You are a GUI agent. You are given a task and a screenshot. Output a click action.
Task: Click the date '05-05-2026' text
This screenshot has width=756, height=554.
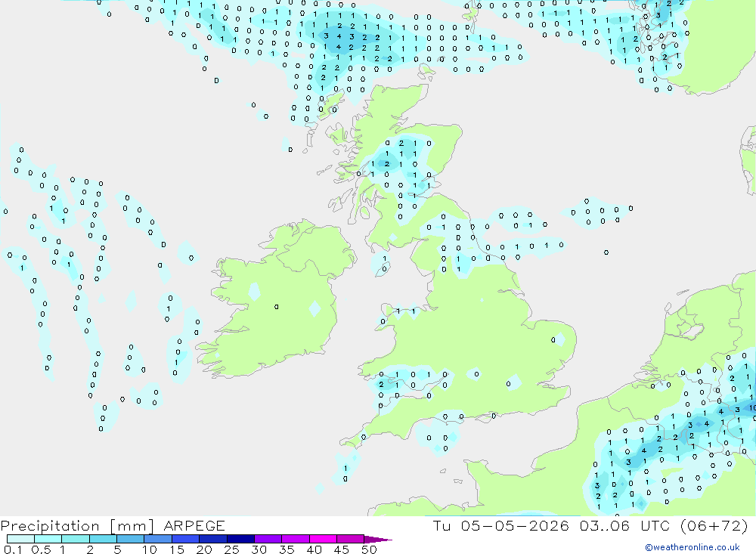pyautogui.click(x=515, y=525)
